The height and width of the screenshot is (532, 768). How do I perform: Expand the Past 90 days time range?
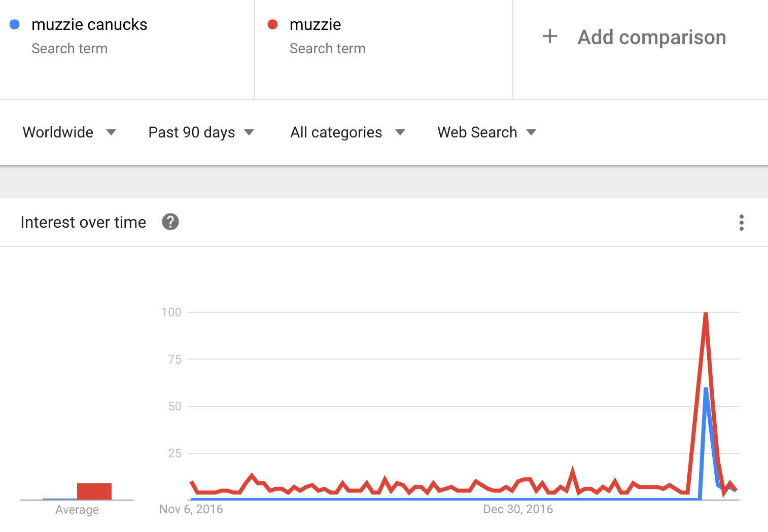[x=201, y=132]
